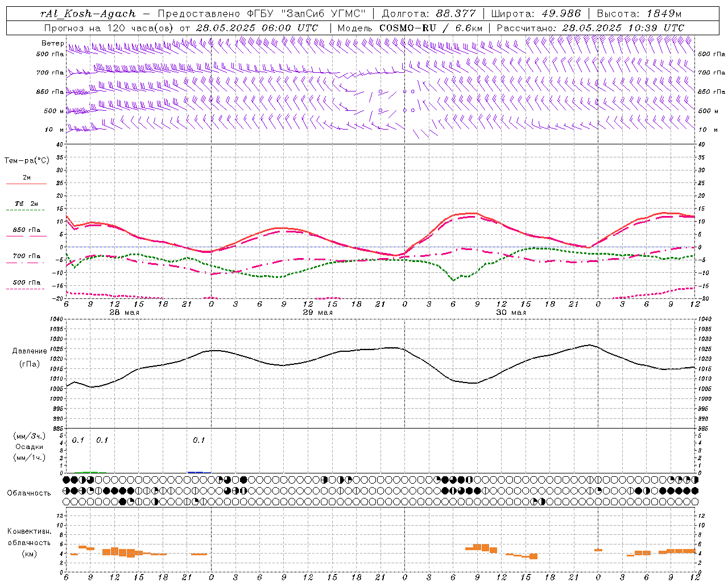The height and width of the screenshot is (582, 728).
Task: Click the 10 м wind level label on left
Action: [x=55, y=130]
